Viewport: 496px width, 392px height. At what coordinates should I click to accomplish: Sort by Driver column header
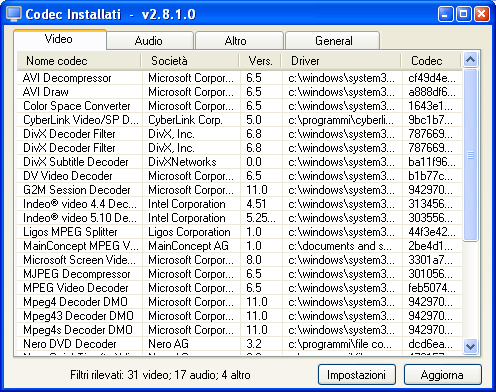tap(341, 61)
